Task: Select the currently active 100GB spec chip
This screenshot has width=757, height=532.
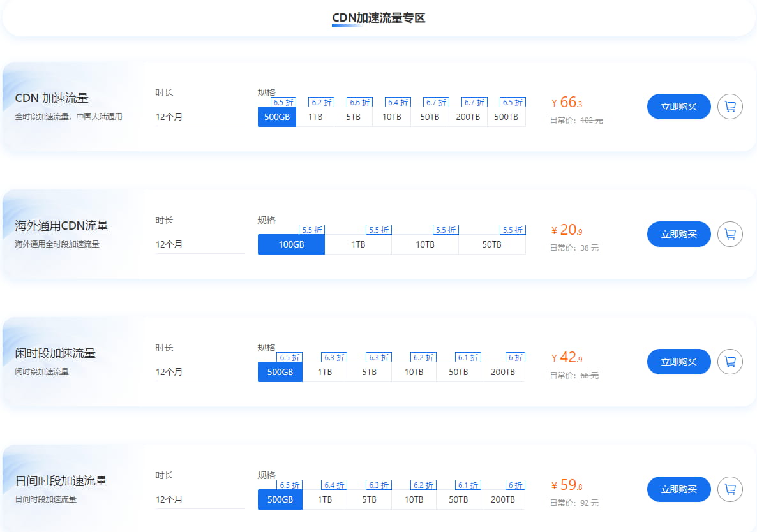Action: 291,244
